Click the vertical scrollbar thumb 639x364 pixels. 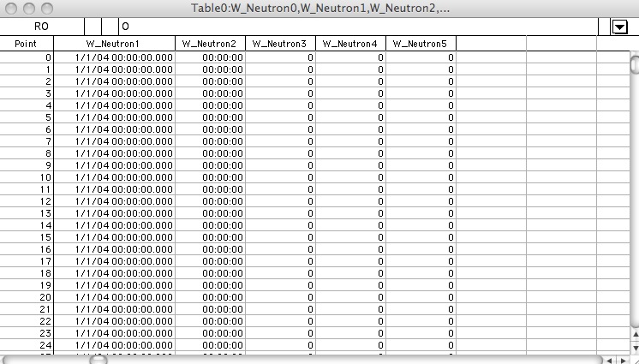[635, 64]
